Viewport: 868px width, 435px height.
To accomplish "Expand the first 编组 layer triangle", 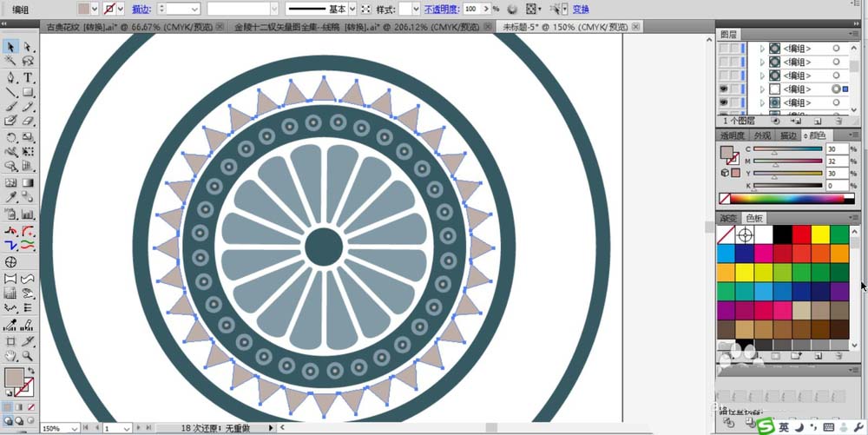I will [762, 49].
